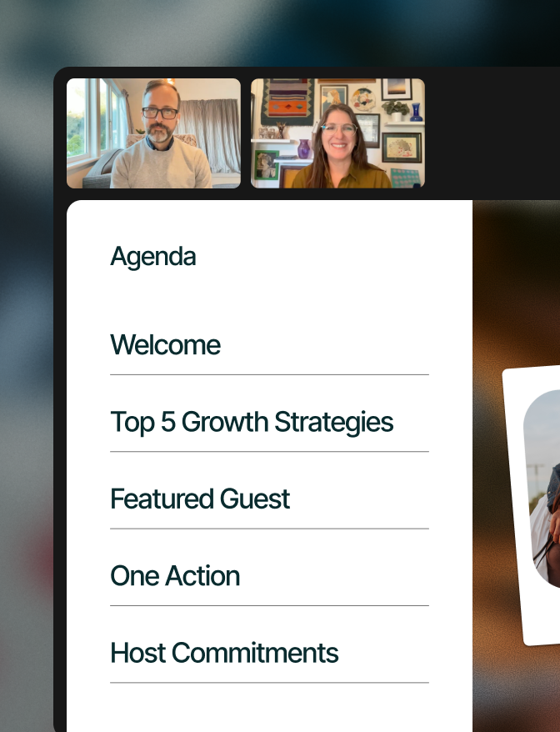Click the rounded photo inside the white card
The height and width of the screenshot is (732, 560).
542,488
